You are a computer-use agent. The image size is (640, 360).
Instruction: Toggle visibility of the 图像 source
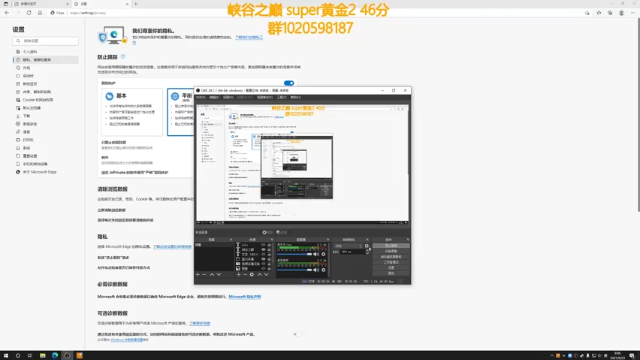coord(263,269)
